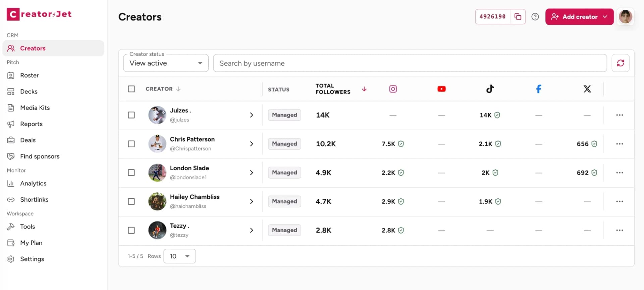Open Tezzy's profile thumbnail
The image size is (644, 290).
tap(157, 231)
